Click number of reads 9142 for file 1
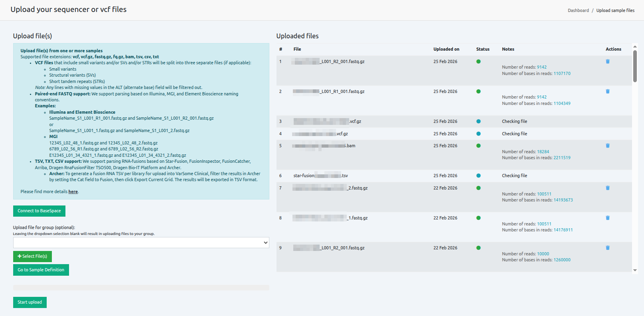 pos(541,67)
